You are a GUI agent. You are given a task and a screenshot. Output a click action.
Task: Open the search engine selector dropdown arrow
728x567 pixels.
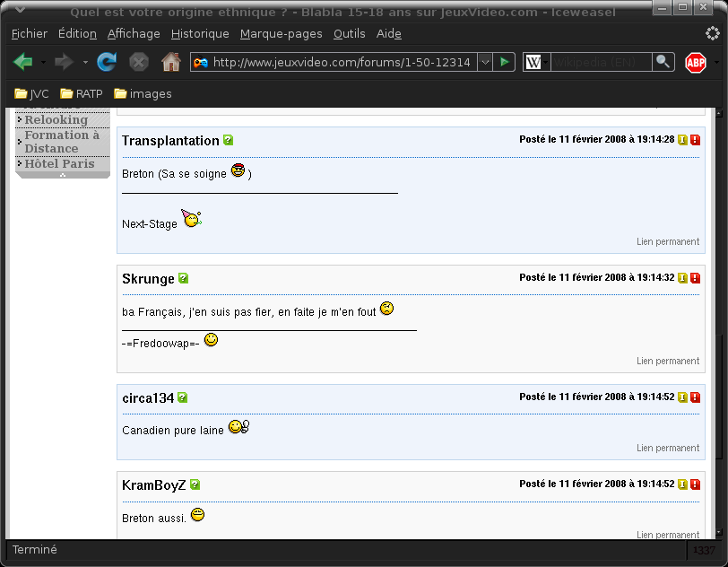[546, 62]
